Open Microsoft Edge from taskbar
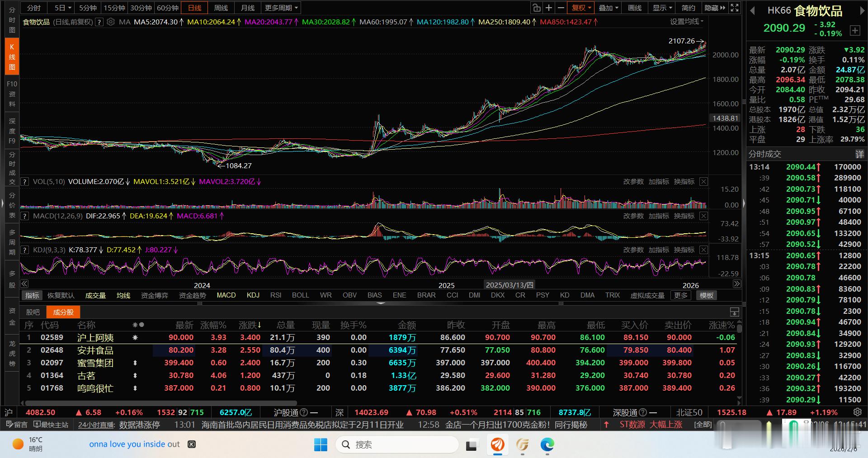The image size is (868, 458). pyautogui.click(x=547, y=445)
